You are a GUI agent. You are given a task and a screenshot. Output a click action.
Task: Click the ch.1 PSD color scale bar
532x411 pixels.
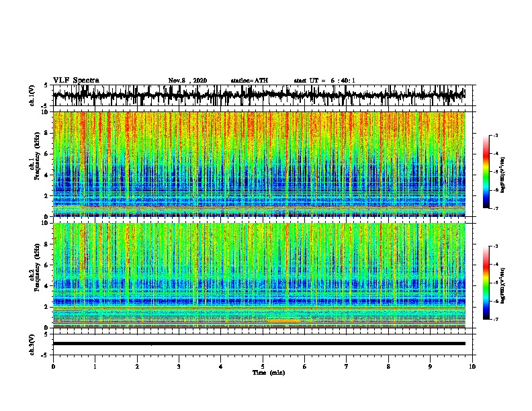(486, 172)
